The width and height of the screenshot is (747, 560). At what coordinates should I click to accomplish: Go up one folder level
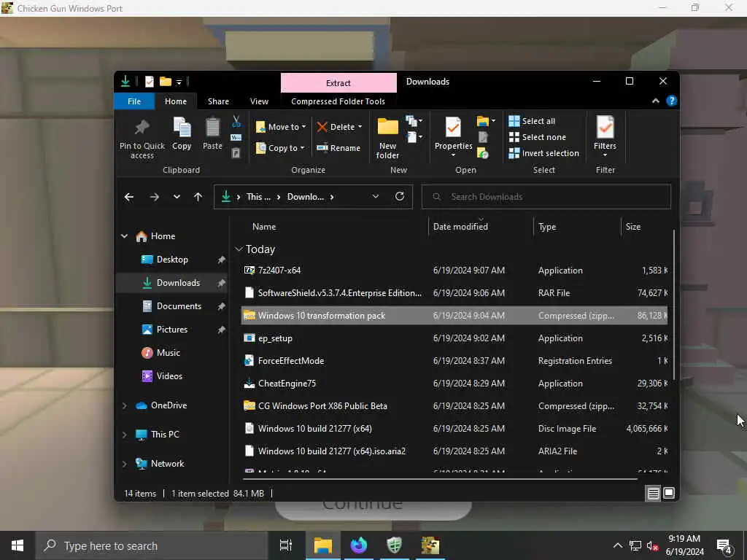coord(198,197)
